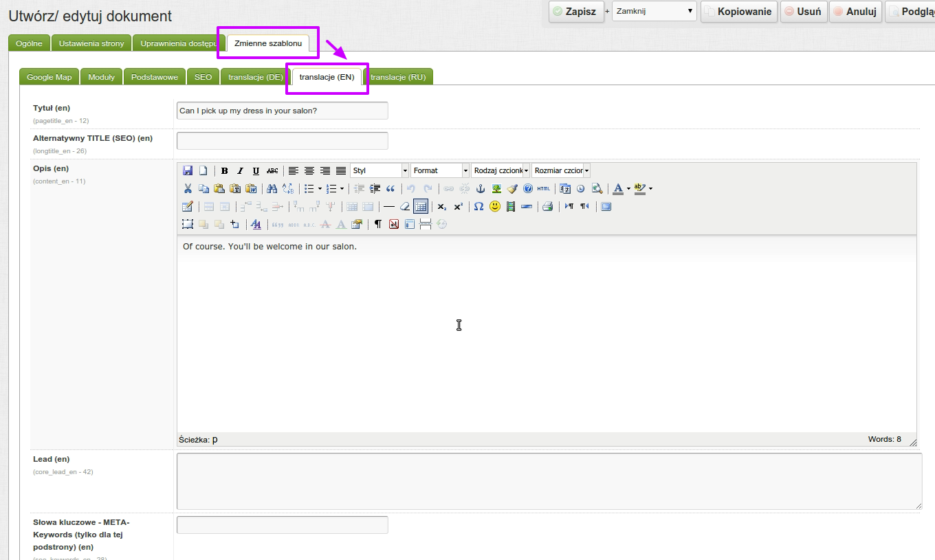
Task: Click the Anuluj cancel button
Action: click(855, 12)
